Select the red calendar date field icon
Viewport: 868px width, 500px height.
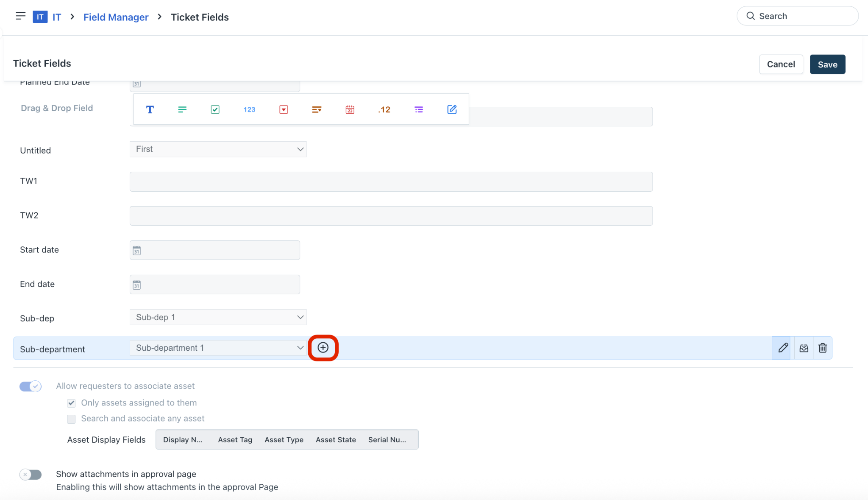(350, 109)
